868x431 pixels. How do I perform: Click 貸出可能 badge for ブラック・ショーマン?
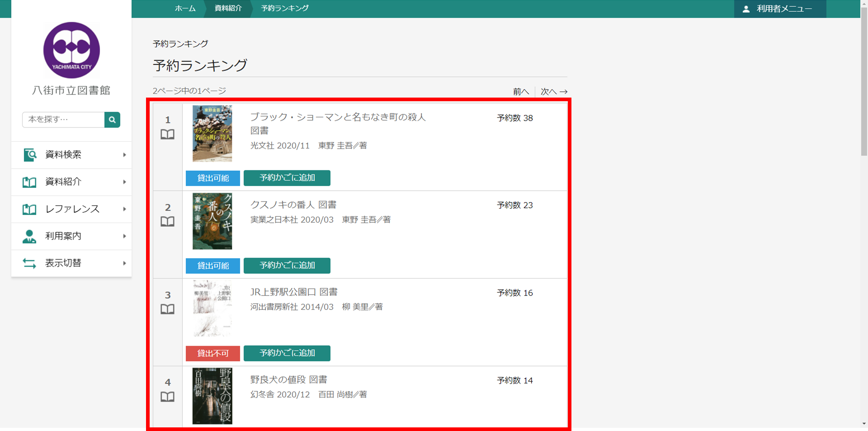(x=213, y=178)
